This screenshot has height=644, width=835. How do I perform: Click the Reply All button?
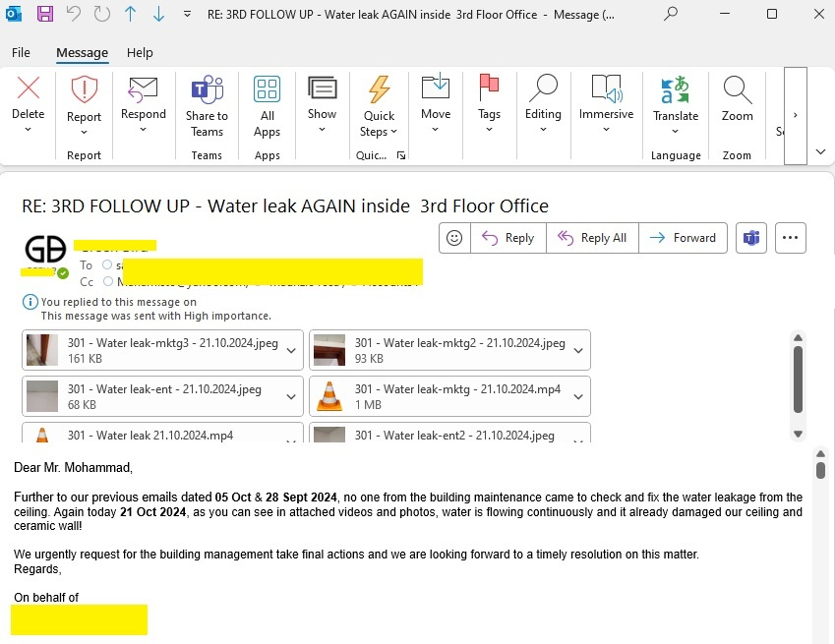(592, 238)
